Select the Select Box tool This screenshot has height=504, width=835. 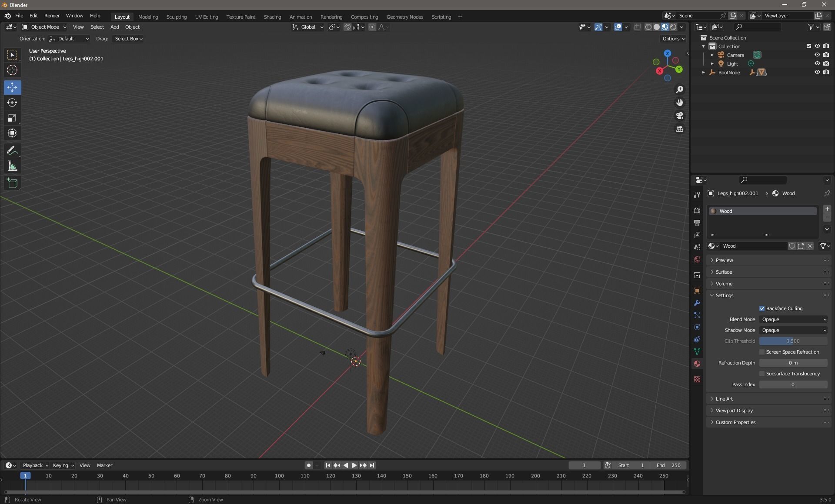[x=12, y=55]
